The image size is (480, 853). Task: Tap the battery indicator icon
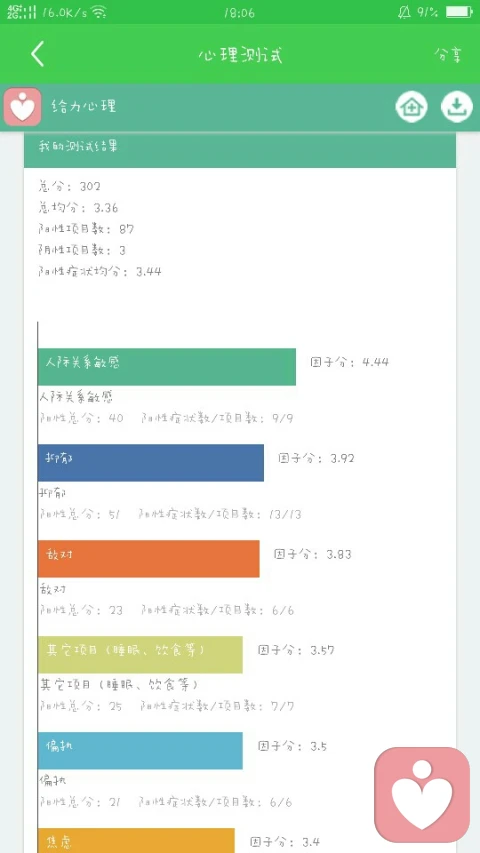459,12
